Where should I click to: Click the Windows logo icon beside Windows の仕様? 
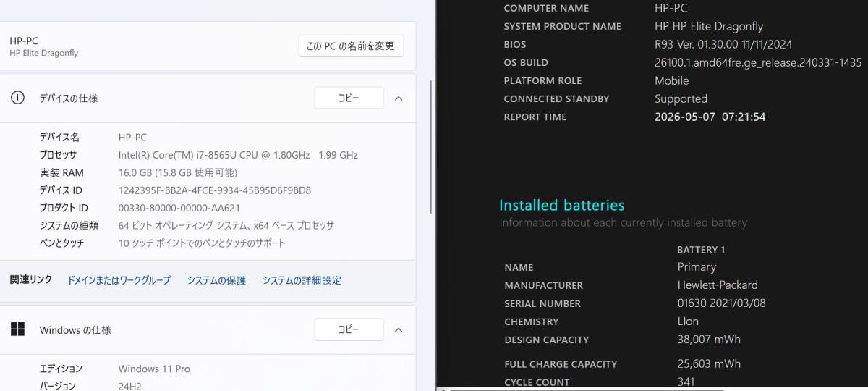click(17, 329)
